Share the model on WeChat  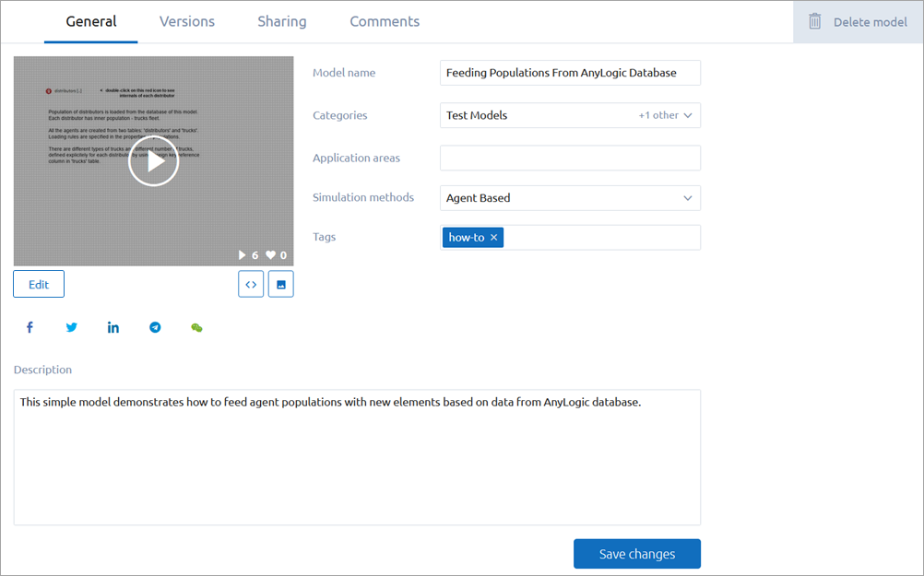point(195,327)
